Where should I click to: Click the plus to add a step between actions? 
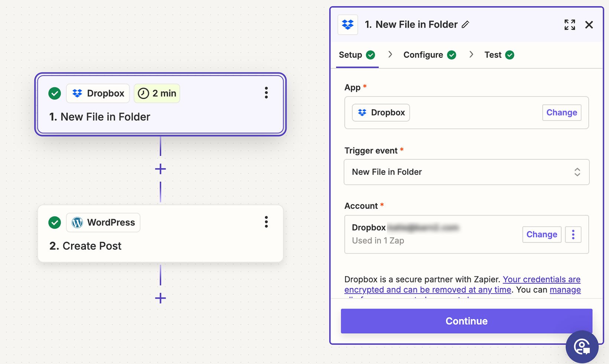(160, 169)
